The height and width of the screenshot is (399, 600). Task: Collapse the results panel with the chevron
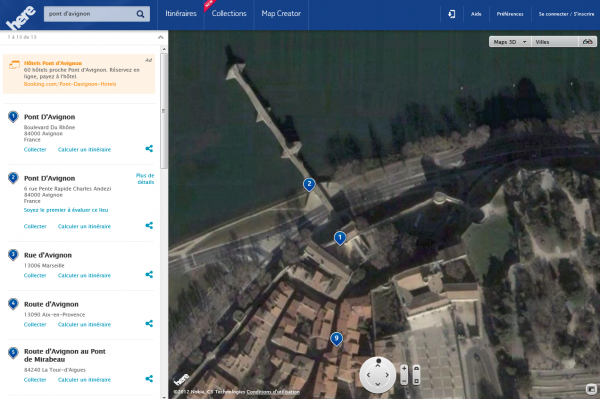pos(161,37)
